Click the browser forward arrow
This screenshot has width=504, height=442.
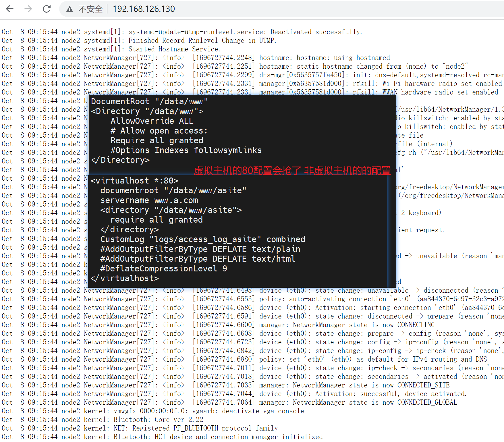pos(28,9)
